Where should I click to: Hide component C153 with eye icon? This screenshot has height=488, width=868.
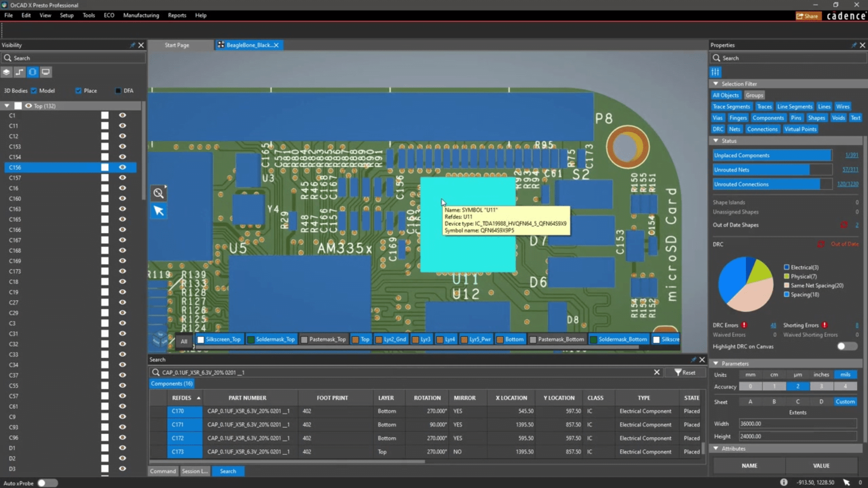point(123,146)
